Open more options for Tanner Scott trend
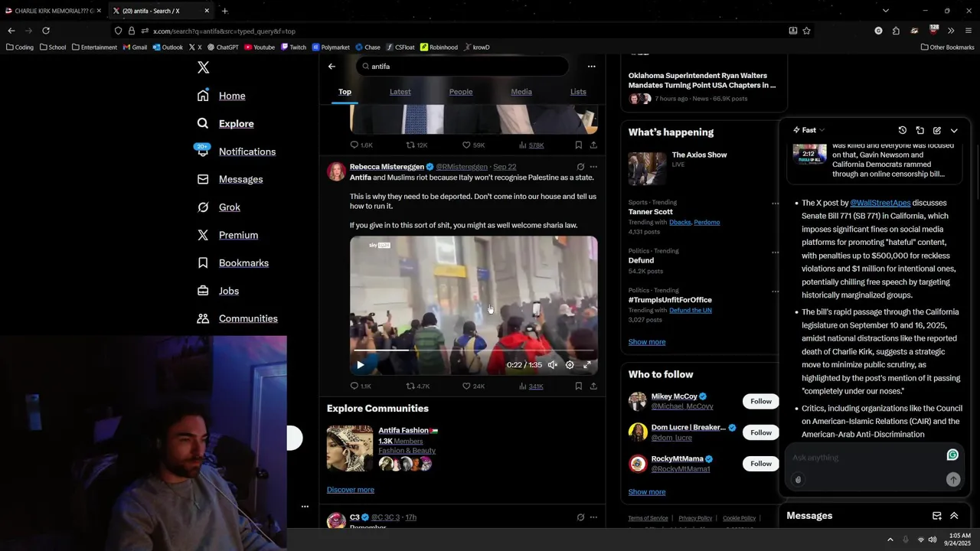Viewport: 980px width, 551px height. click(775, 204)
